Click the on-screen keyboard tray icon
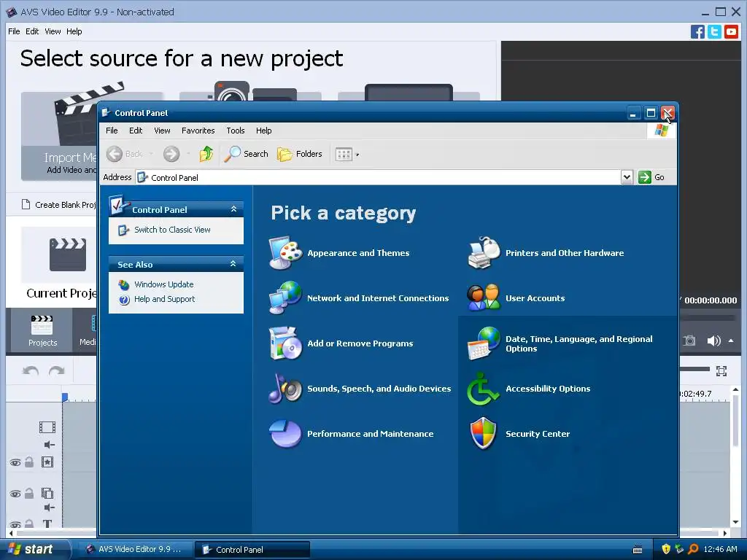Viewport: 747px width, 560px height. click(638, 550)
